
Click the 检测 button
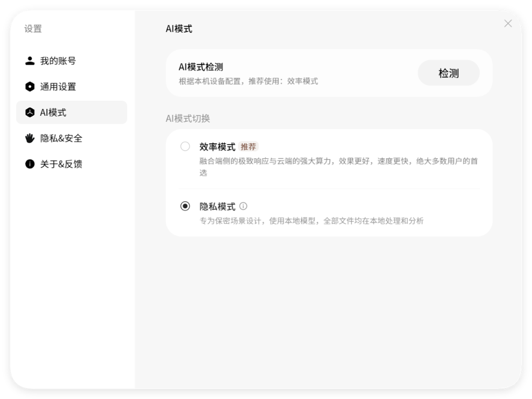[x=449, y=73]
